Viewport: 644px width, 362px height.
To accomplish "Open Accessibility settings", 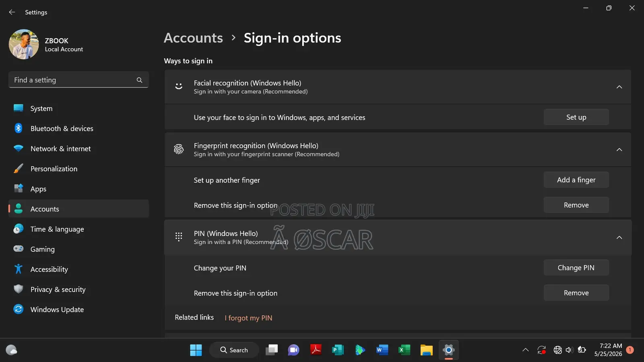I will [79, 269].
